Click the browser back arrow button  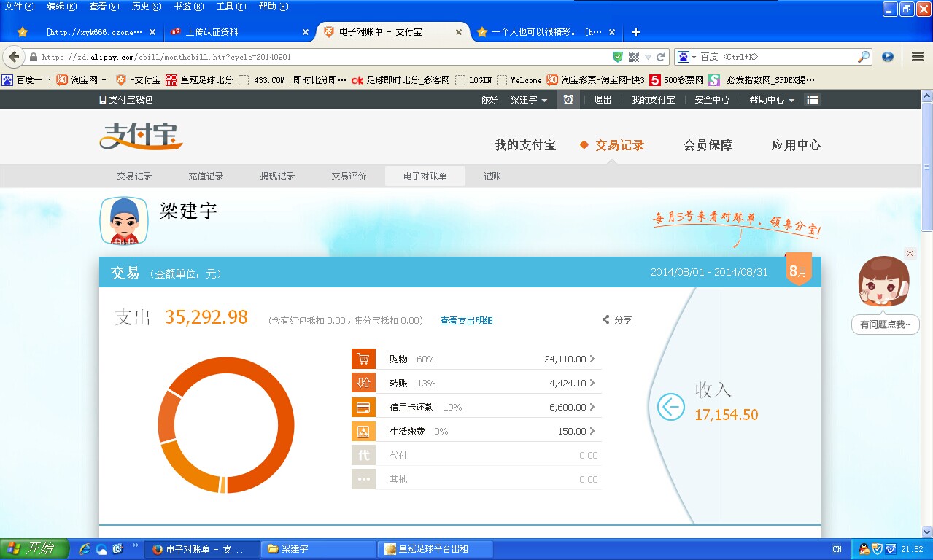(14, 57)
